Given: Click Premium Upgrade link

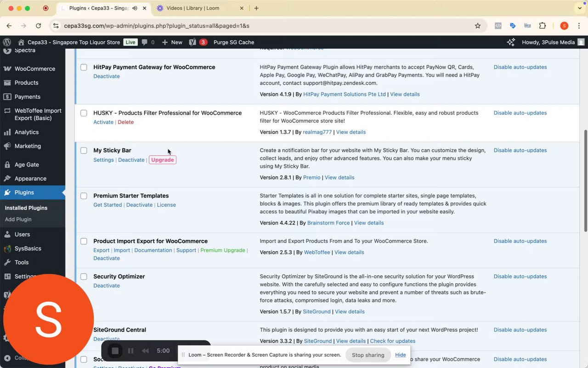Looking at the screenshot, I should coord(223,250).
